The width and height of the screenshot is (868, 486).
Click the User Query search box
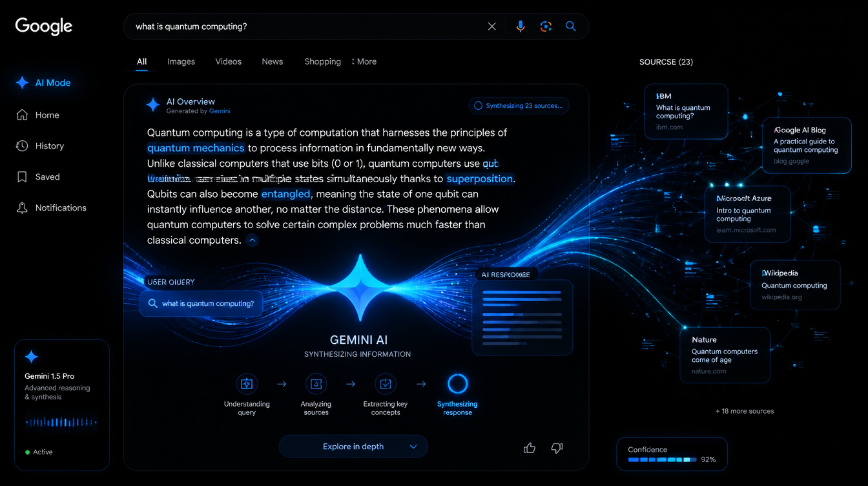point(201,303)
